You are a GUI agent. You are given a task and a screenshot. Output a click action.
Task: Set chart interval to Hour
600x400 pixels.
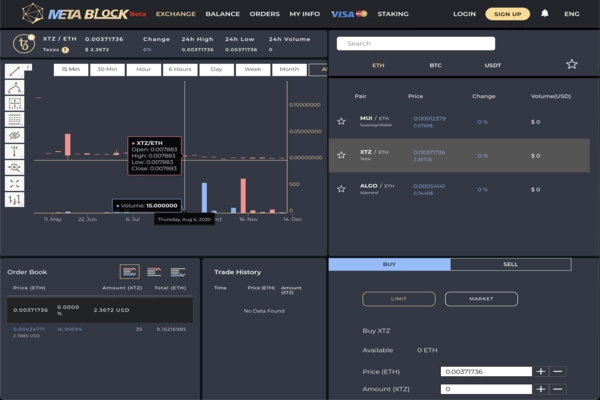143,70
